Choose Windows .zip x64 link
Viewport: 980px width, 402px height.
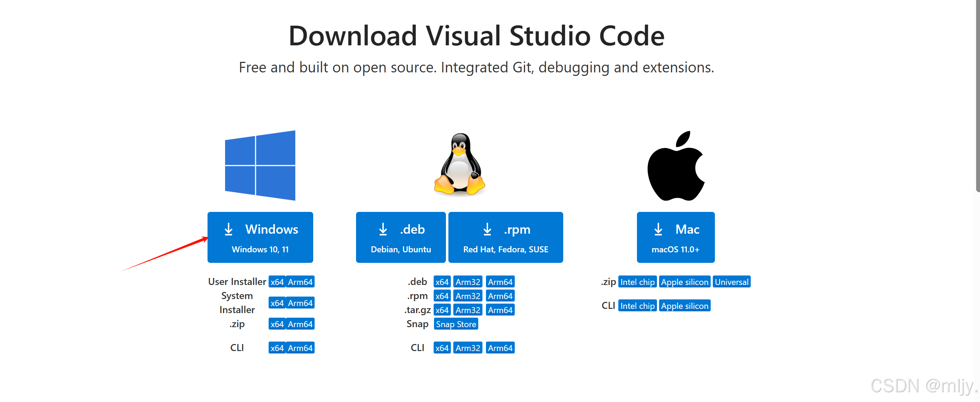pos(277,324)
